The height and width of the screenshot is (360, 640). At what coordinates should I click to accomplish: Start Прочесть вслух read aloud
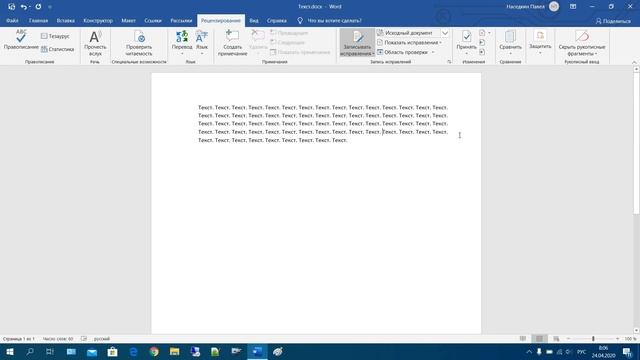95,43
